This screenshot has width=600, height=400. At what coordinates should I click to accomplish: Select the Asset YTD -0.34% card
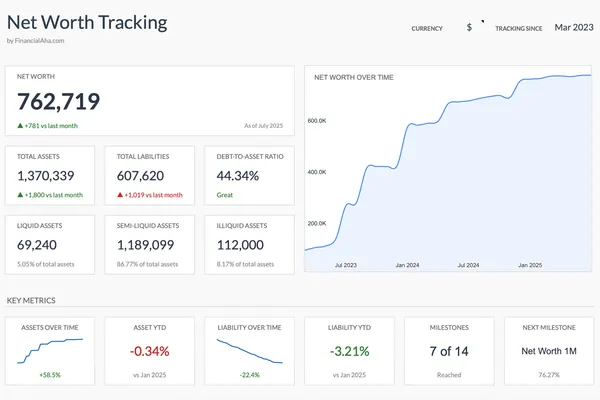149,351
